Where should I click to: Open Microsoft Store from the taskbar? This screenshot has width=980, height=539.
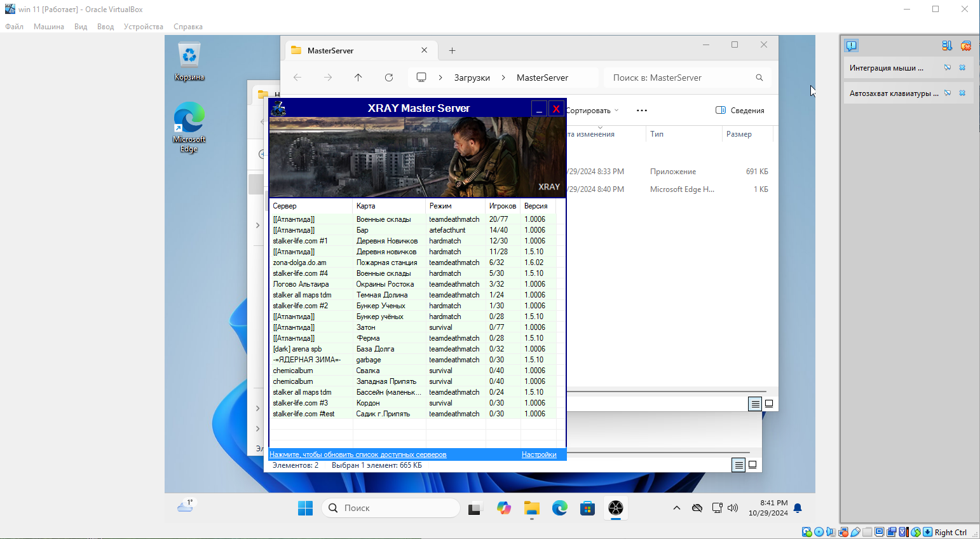[588, 508]
